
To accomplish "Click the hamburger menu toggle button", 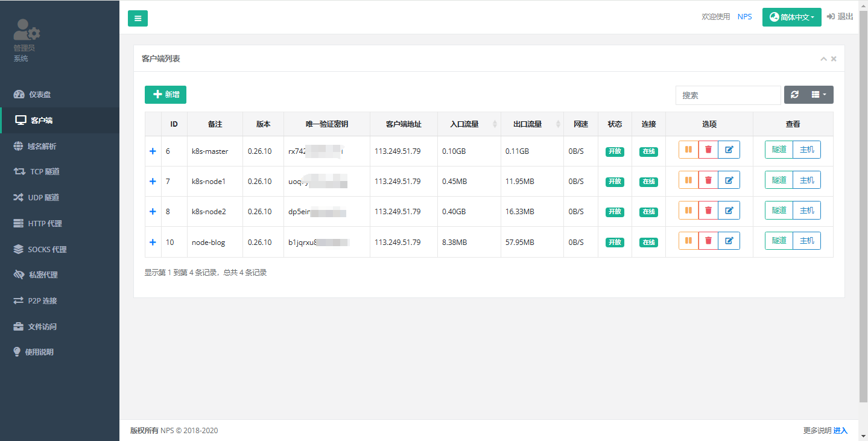I will pos(138,18).
